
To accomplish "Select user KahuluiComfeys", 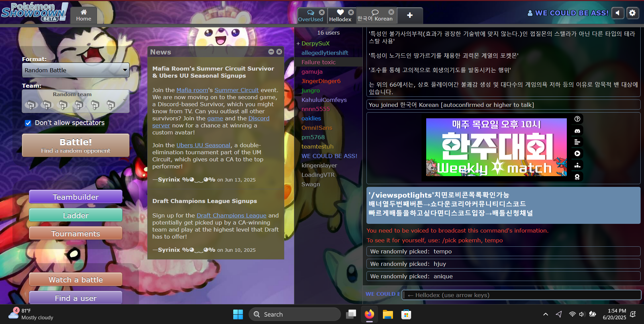I will 328,100.
